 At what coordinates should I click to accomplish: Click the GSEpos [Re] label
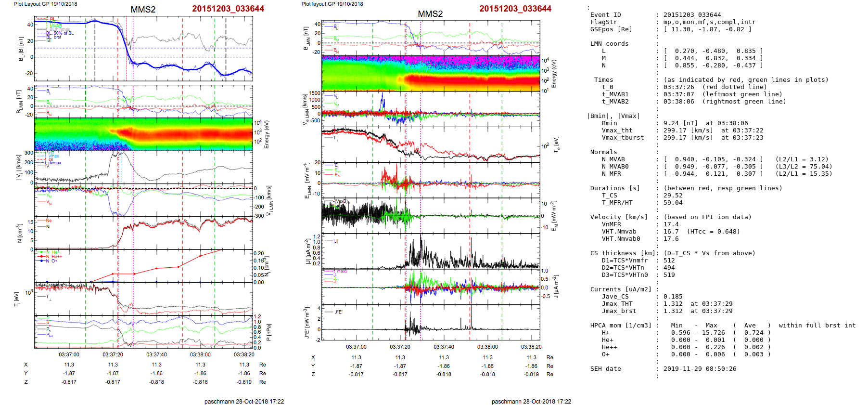click(x=611, y=29)
